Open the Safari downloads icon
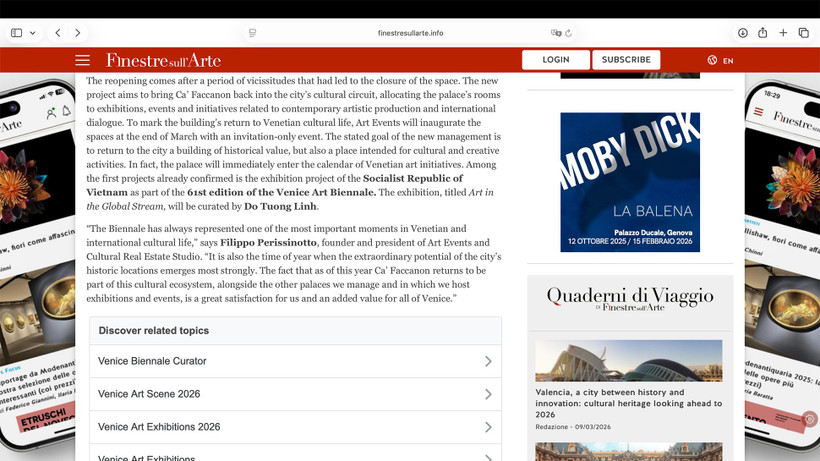The height and width of the screenshot is (461, 820). click(x=742, y=33)
